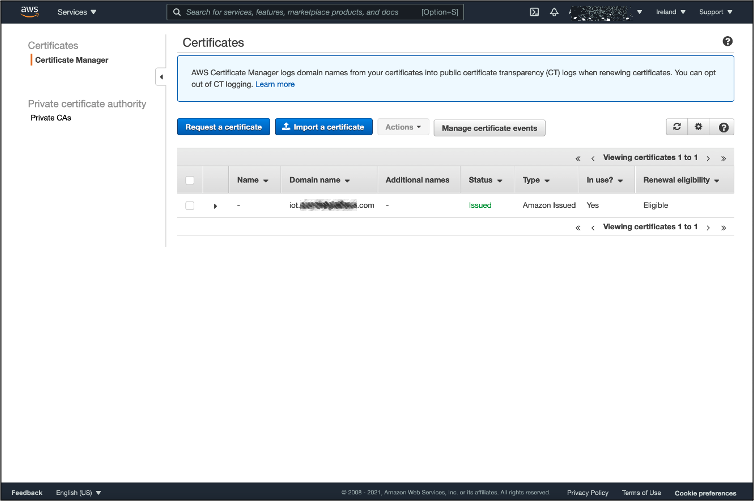
Task: Follow the Learn more link
Action: 275,84
